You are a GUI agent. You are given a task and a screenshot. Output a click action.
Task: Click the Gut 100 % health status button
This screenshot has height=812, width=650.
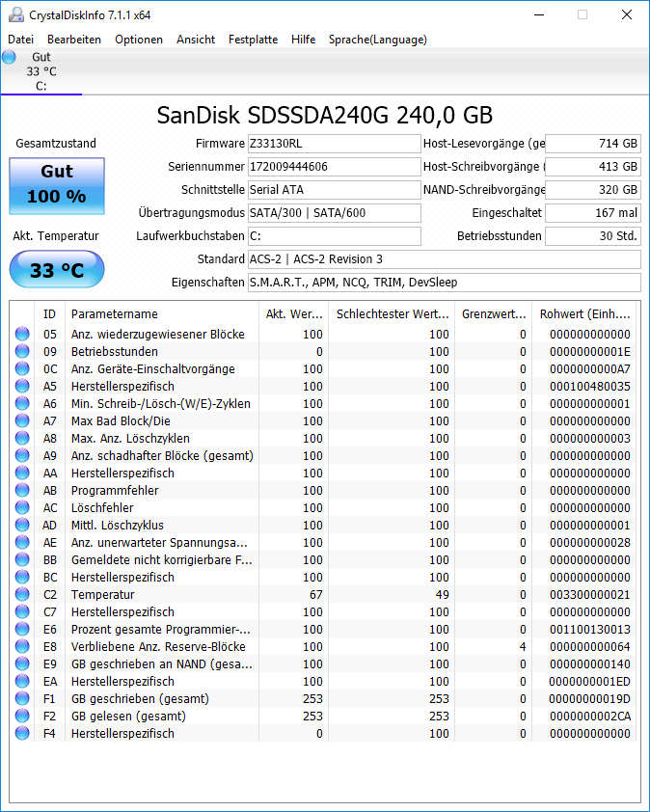[x=57, y=186]
